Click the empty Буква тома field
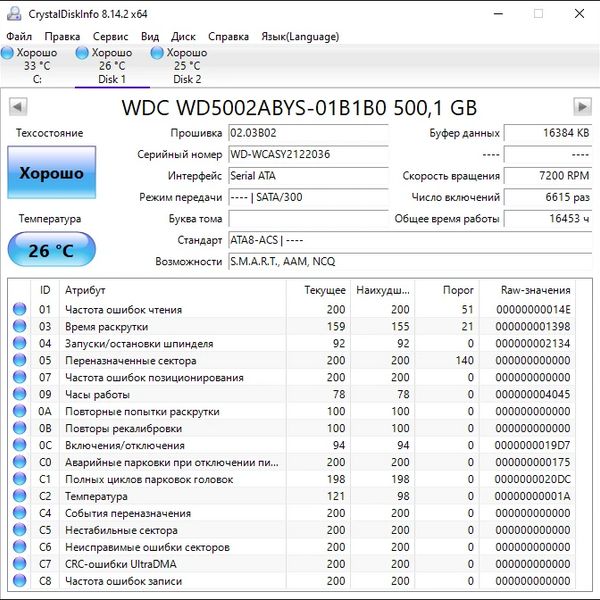The image size is (600, 600). coord(308,218)
